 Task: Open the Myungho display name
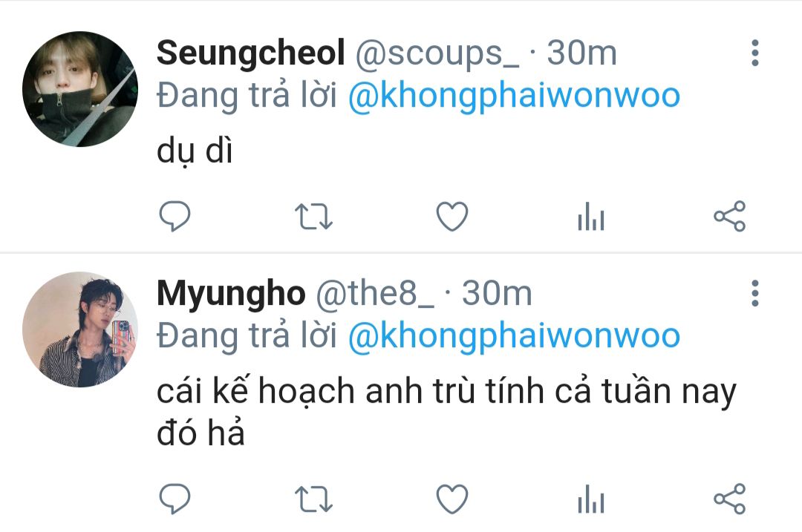pyautogui.click(x=231, y=295)
